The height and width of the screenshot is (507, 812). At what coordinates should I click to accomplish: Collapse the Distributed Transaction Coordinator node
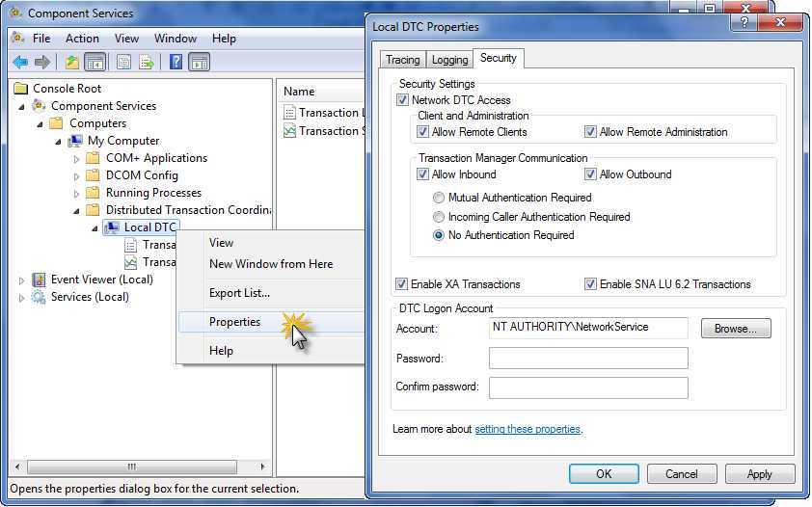76,211
